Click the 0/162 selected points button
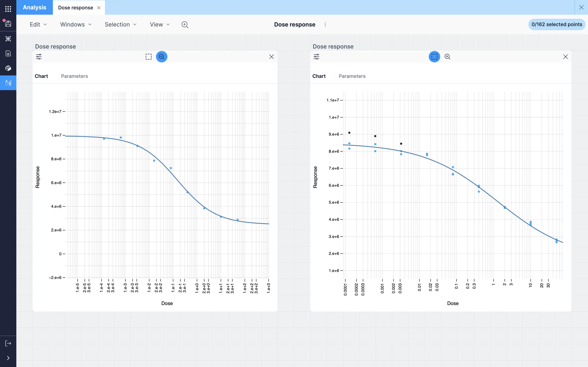Viewport: 588px width, 367px height. tap(557, 24)
